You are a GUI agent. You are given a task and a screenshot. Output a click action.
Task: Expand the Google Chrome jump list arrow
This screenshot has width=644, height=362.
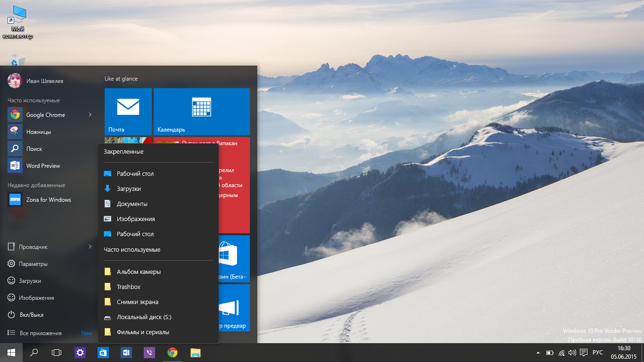pos(90,115)
